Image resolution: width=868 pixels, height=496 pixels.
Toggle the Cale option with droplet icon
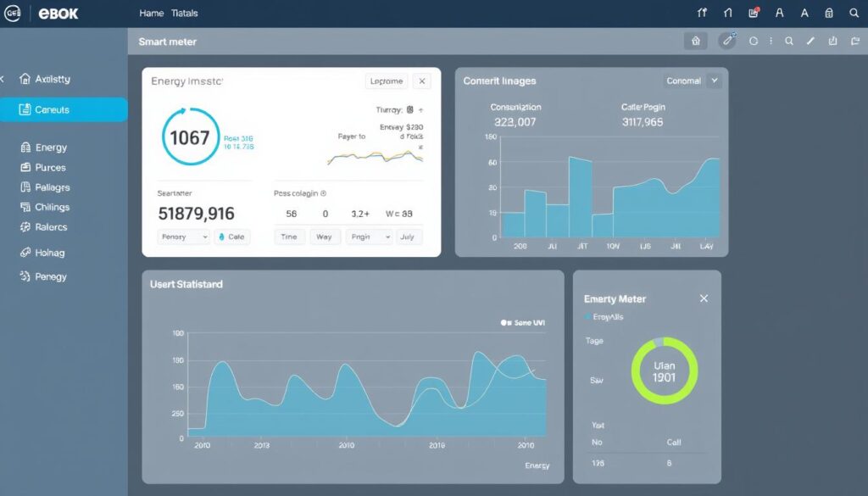click(x=231, y=237)
